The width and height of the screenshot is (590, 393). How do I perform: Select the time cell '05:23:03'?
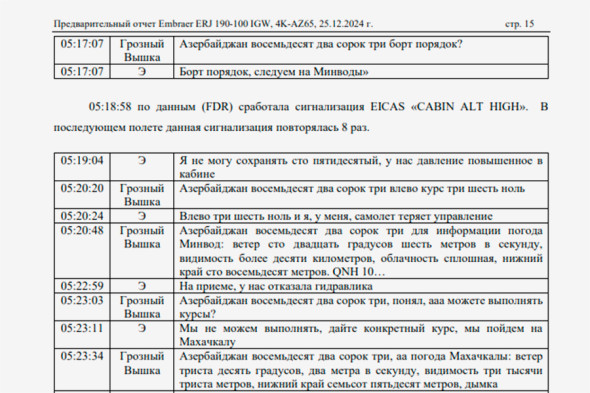click(82, 307)
